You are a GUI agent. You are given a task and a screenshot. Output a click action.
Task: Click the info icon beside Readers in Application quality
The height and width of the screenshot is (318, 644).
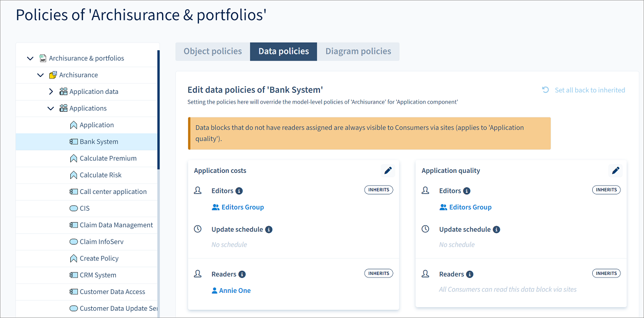[470, 274]
